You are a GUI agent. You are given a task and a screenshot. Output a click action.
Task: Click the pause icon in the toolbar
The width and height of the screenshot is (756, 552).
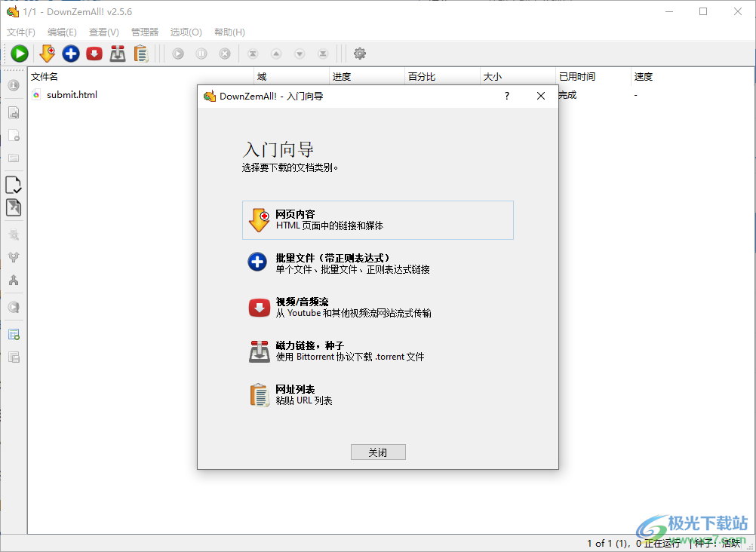coord(201,54)
